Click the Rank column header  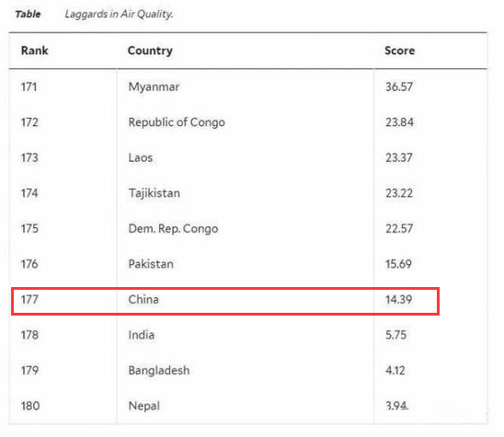coord(34,51)
